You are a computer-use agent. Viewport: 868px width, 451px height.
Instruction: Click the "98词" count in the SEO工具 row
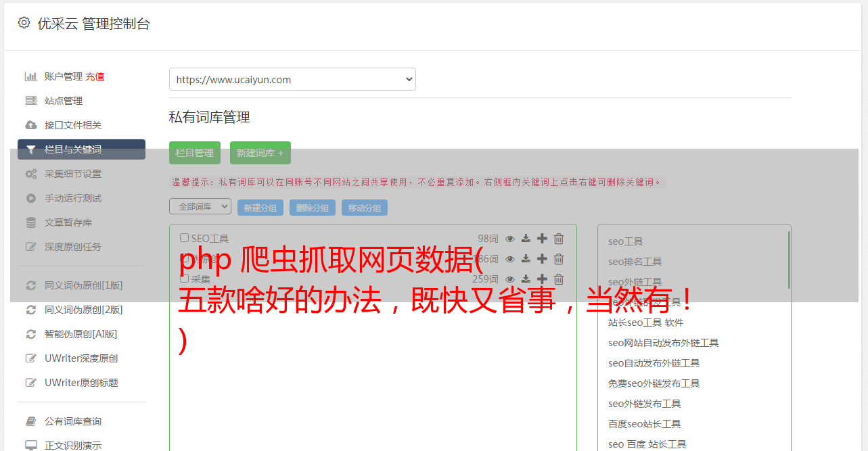tap(488, 239)
